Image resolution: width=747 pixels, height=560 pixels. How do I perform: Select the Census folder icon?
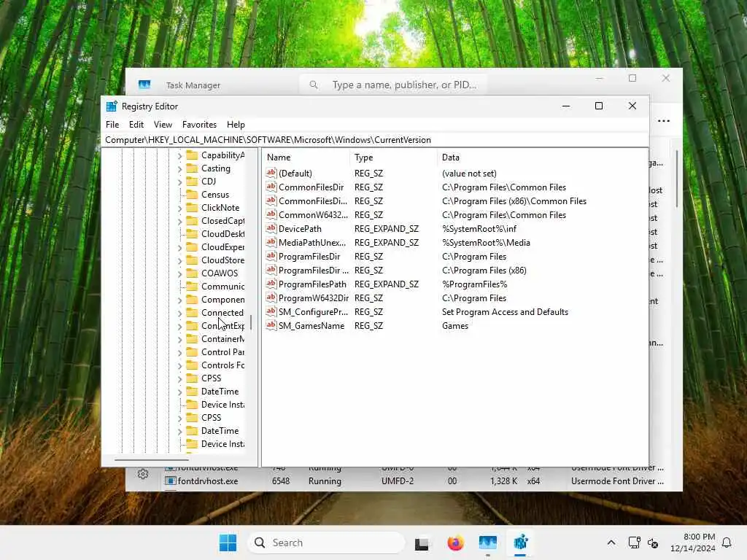coord(192,194)
